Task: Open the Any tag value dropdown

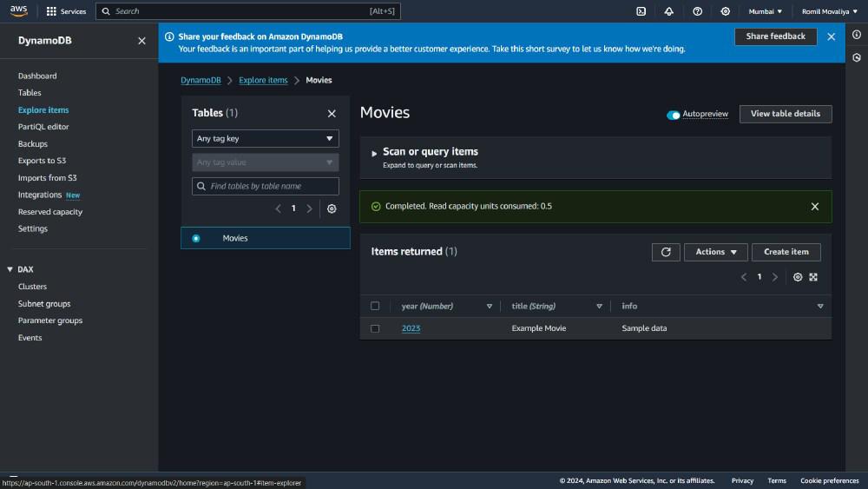Action: [265, 162]
